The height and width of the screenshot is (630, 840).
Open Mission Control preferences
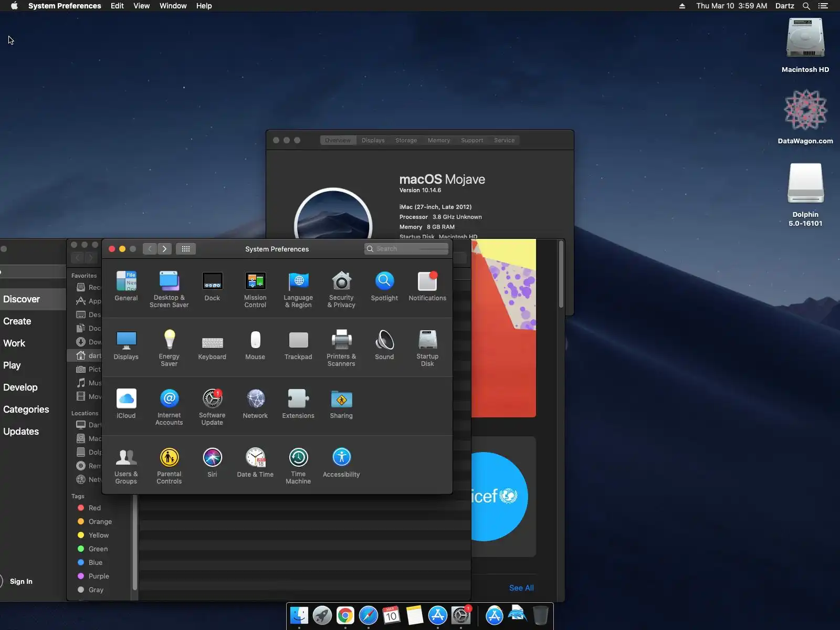pos(255,289)
